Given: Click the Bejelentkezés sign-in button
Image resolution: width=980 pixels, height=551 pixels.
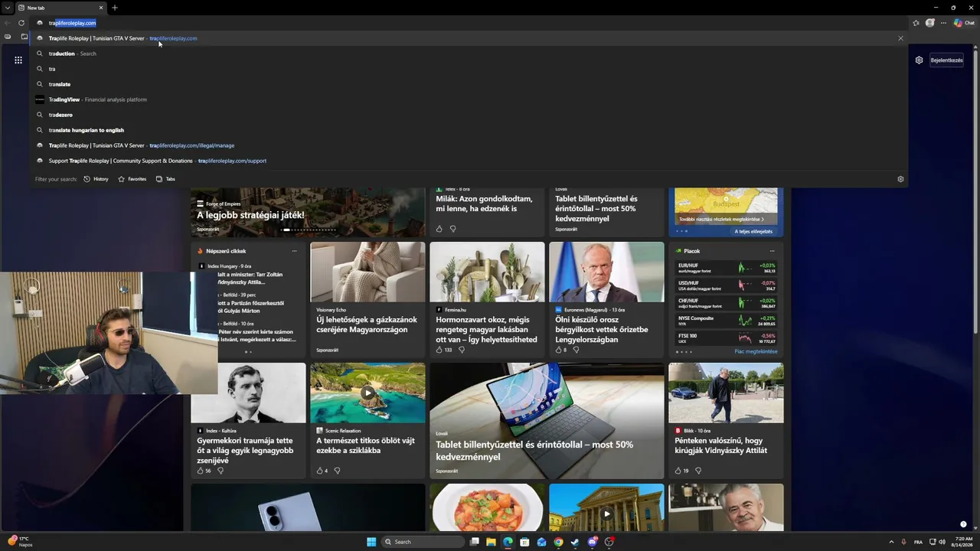Looking at the screenshot, I should tap(946, 60).
